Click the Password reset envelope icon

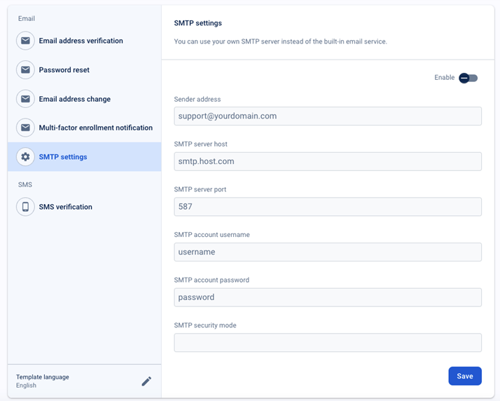coord(25,70)
